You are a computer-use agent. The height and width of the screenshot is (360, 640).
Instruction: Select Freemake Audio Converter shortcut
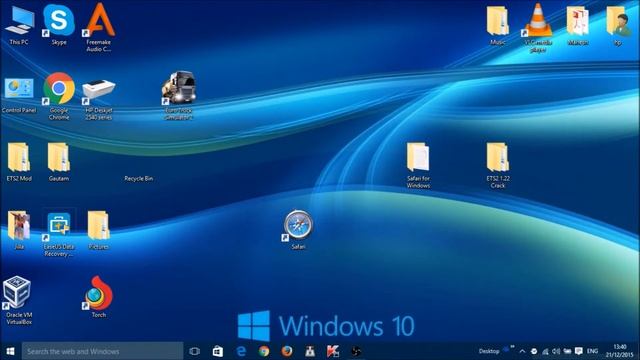99,28
